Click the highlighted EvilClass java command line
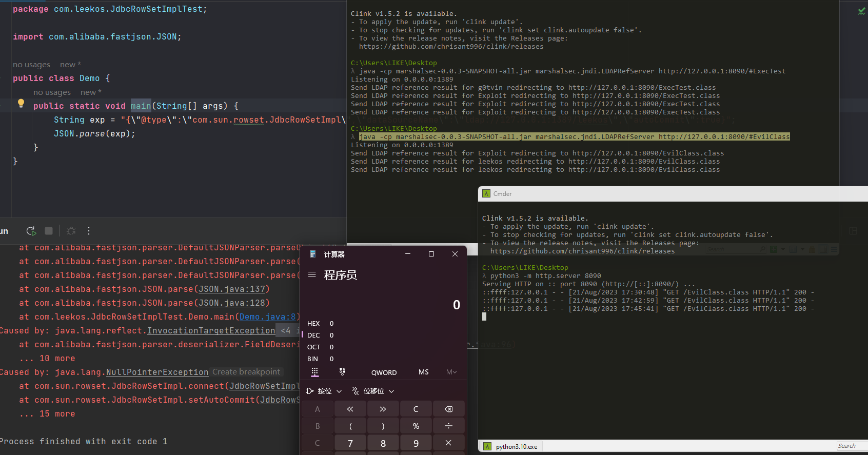 tap(575, 137)
